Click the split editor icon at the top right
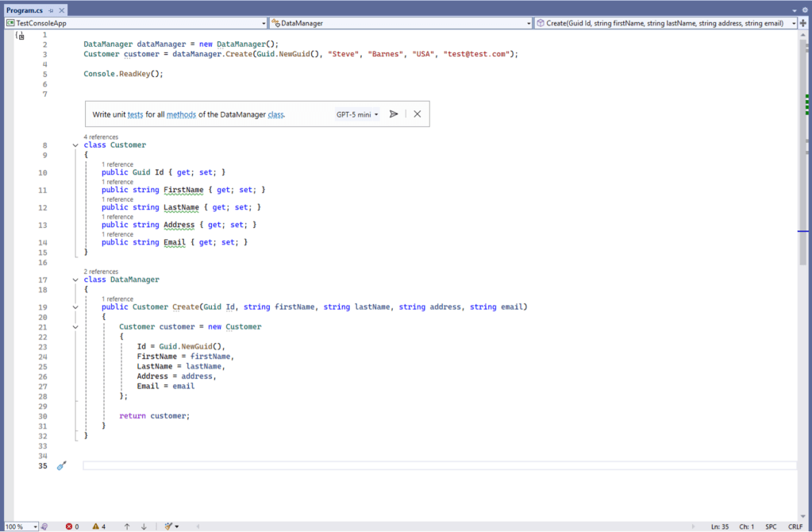The image size is (812, 532). tap(803, 24)
